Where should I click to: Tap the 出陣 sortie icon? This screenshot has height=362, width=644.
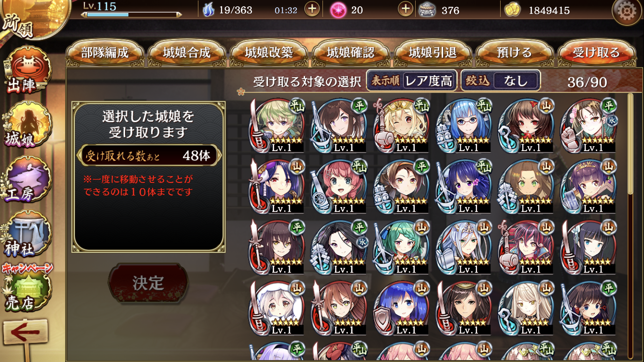point(27,70)
